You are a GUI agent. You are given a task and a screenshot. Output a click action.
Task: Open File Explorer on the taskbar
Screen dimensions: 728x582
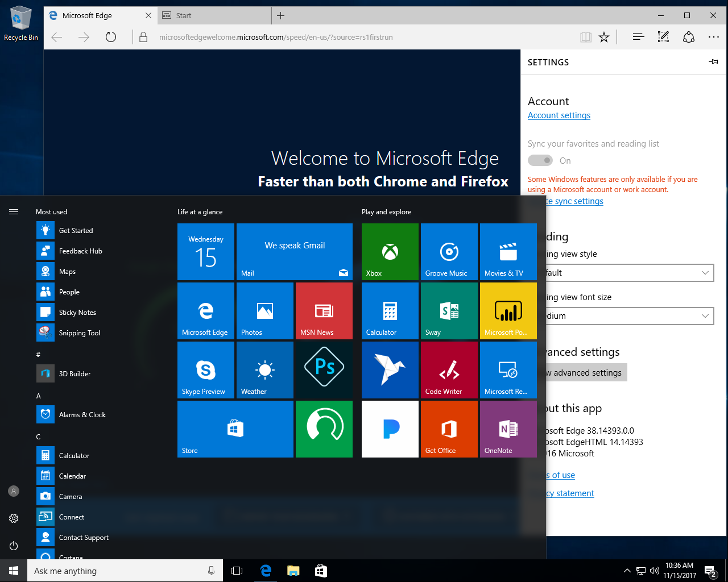point(293,571)
